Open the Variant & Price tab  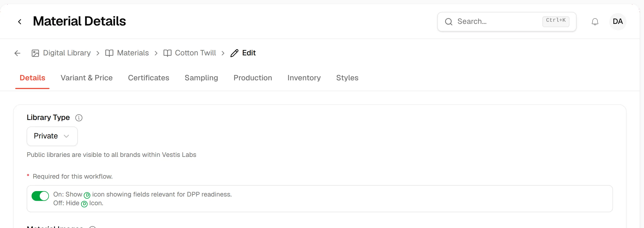click(86, 78)
